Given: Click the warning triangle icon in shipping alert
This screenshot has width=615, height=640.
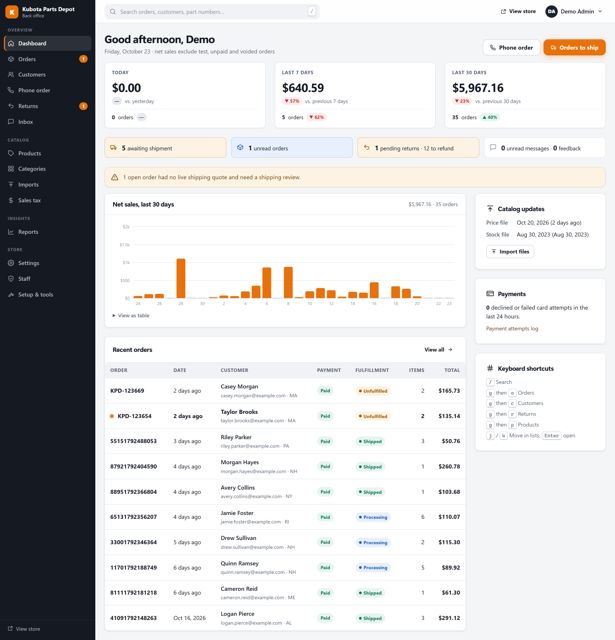Looking at the screenshot, I should (115, 177).
